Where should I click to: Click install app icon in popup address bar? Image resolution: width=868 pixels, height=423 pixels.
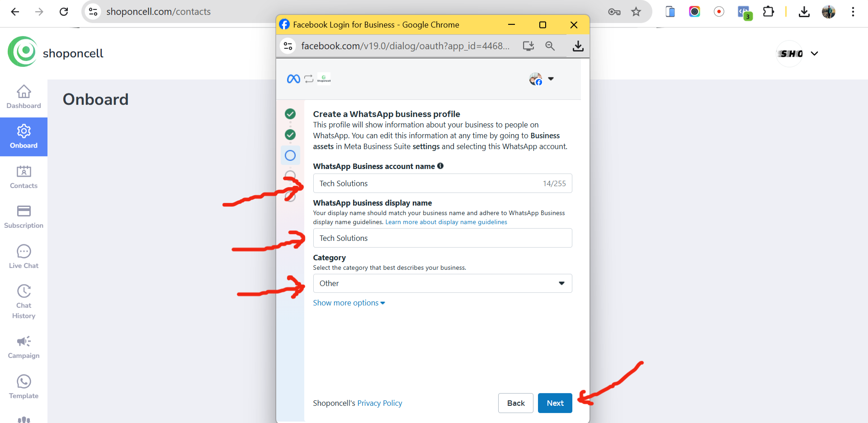coord(528,46)
